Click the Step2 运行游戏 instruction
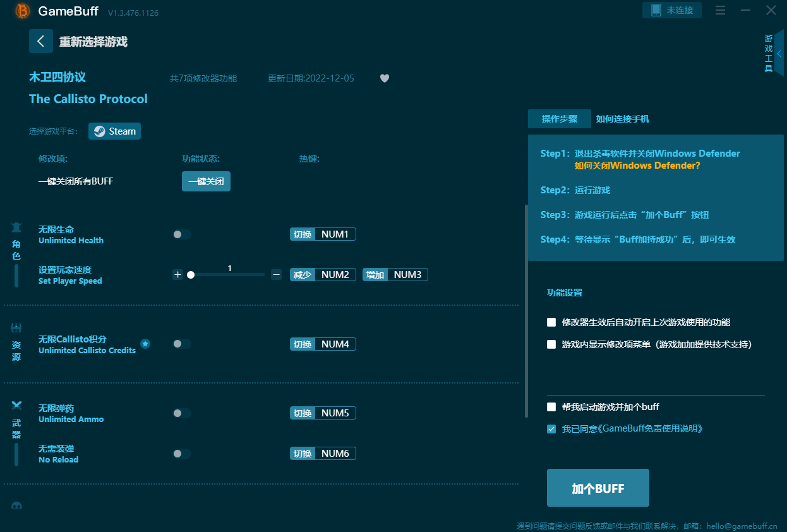The image size is (787, 532). click(575, 190)
